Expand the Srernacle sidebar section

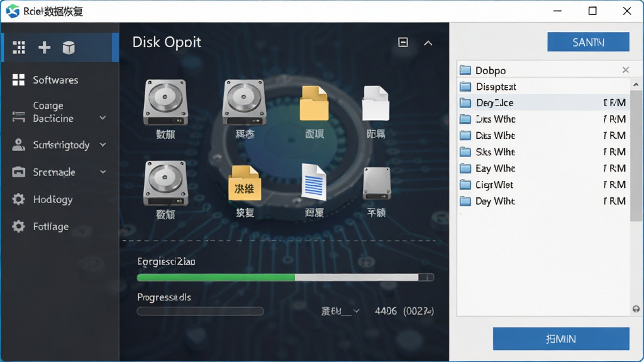[103, 172]
